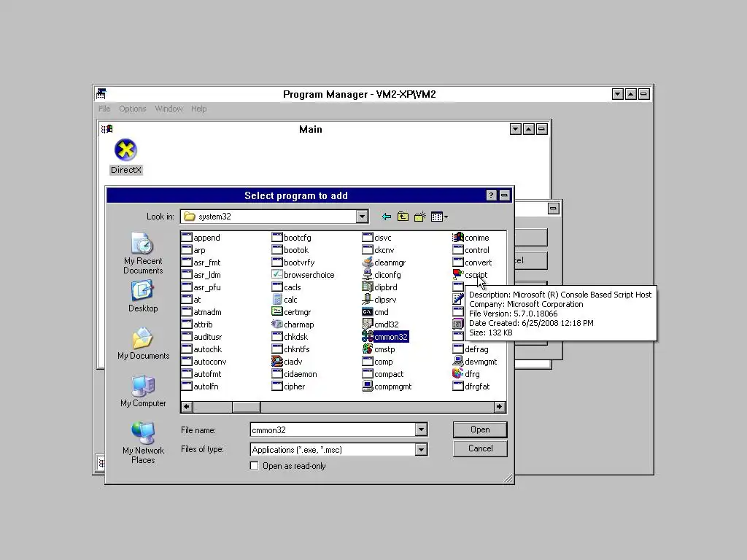Select the control file
Screen dimensions: 747x560
click(x=471, y=250)
